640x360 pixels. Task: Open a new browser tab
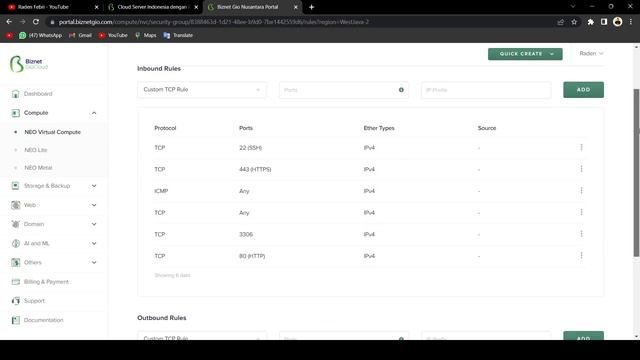311,7
